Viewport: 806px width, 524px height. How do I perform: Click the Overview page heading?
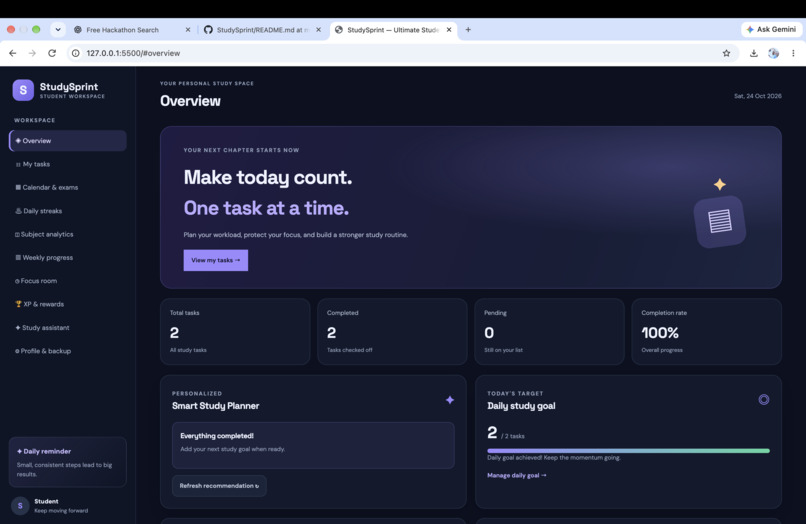[x=190, y=101]
